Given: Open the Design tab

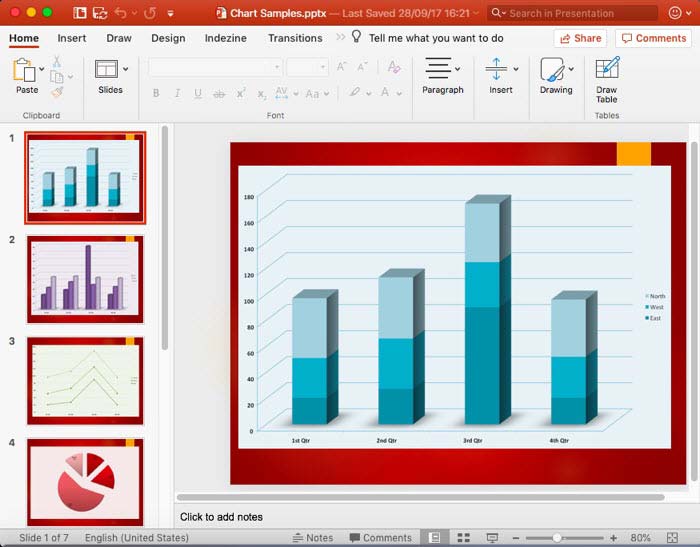Looking at the screenshot, I should [x=168, y=38].
